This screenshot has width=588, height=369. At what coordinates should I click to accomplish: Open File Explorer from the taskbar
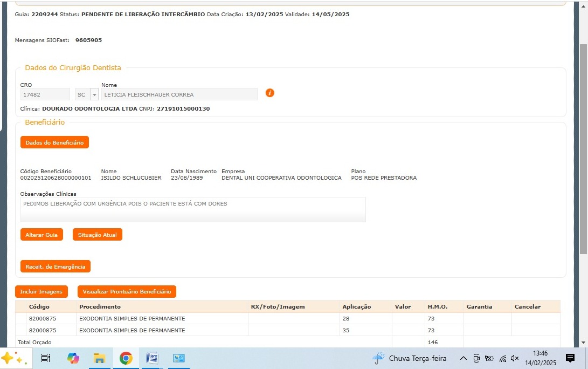99,358
